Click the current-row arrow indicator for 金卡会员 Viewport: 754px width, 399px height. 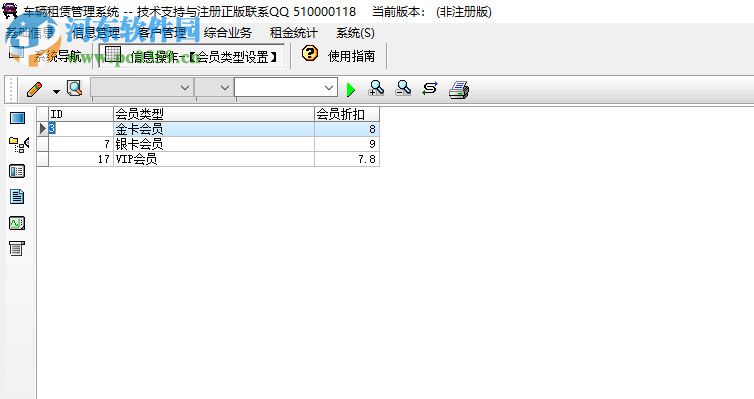43,129
